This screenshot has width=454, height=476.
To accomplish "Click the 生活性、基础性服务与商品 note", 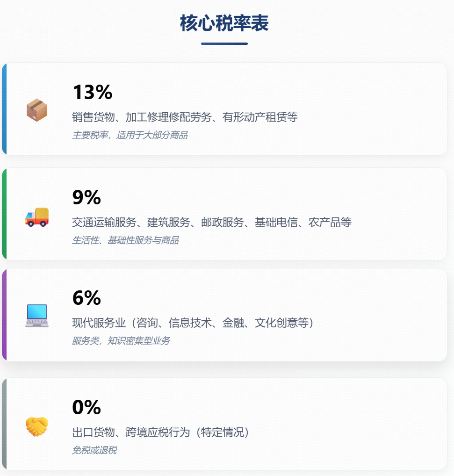I will 125,240.
